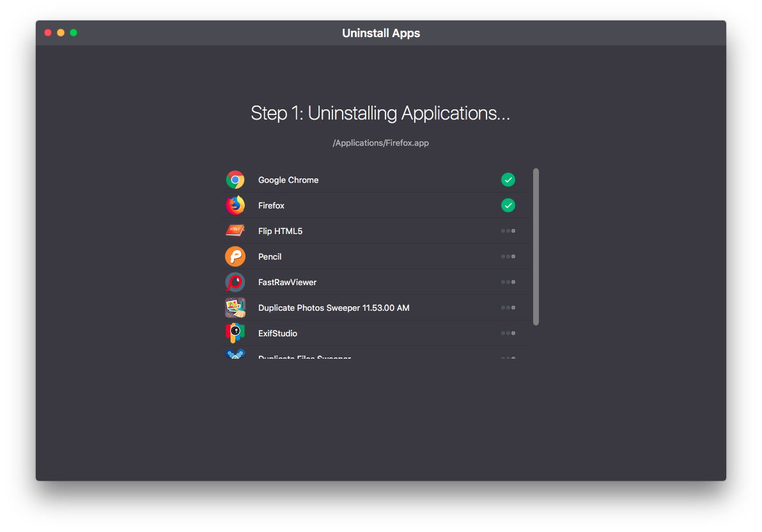Close the Uninstall Apps window

click(48, 33)
